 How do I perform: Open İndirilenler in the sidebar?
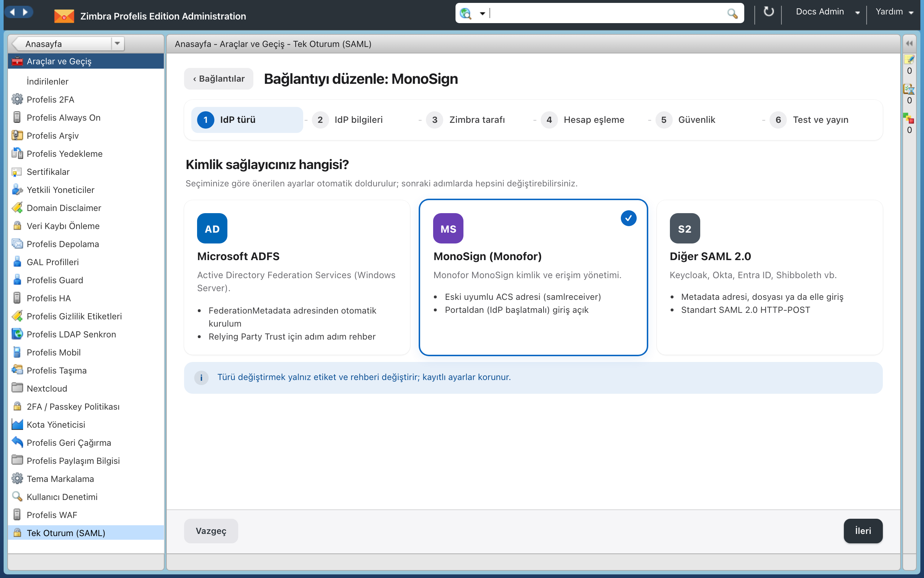coord(86,81)
